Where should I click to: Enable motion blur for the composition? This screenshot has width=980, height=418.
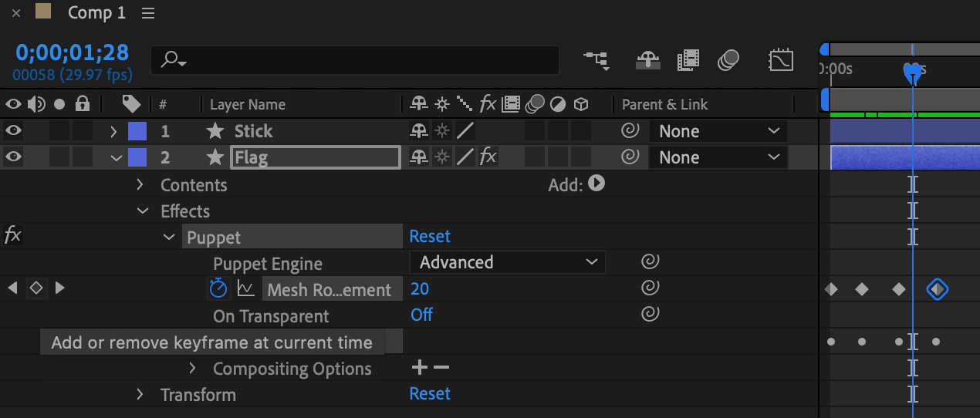(728, 60)
